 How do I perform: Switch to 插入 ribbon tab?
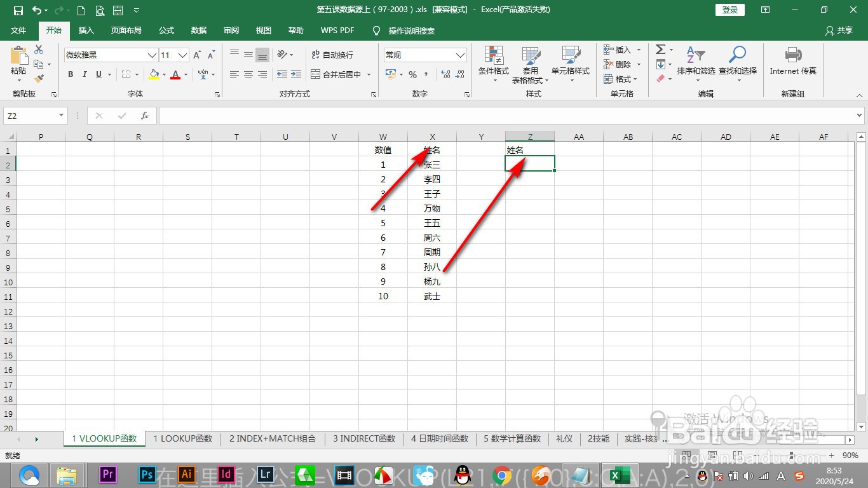(x=86, y=30)
